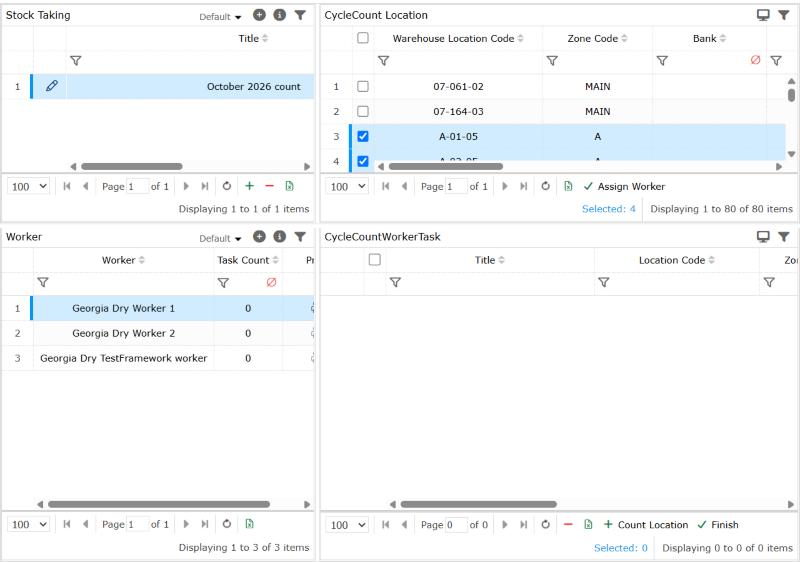800x562 pixels.
Task: Click the Stock Taking horizontal scrollbar
Action: (x=132, y=166)
